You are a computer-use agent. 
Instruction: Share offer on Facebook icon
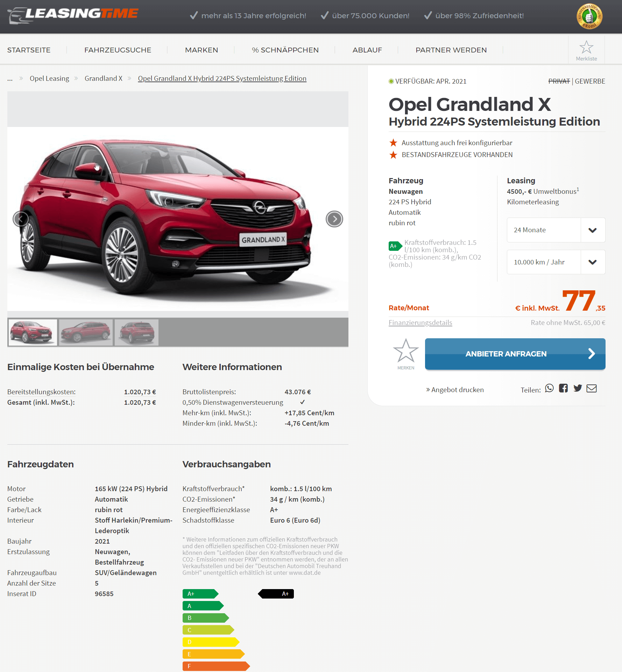(563, 388)
